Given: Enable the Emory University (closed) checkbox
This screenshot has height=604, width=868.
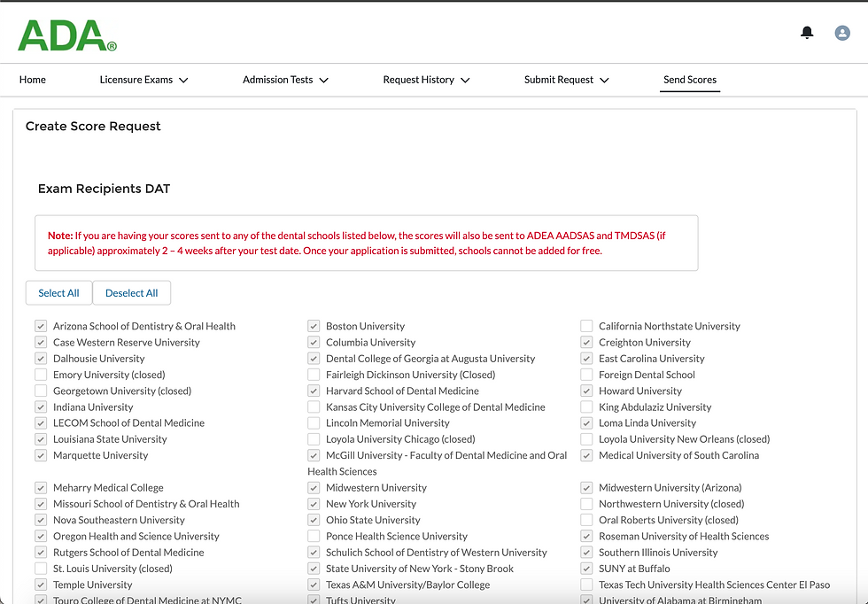Looking at the screenshot, I should pyautogui.click(x=41, y=375).
